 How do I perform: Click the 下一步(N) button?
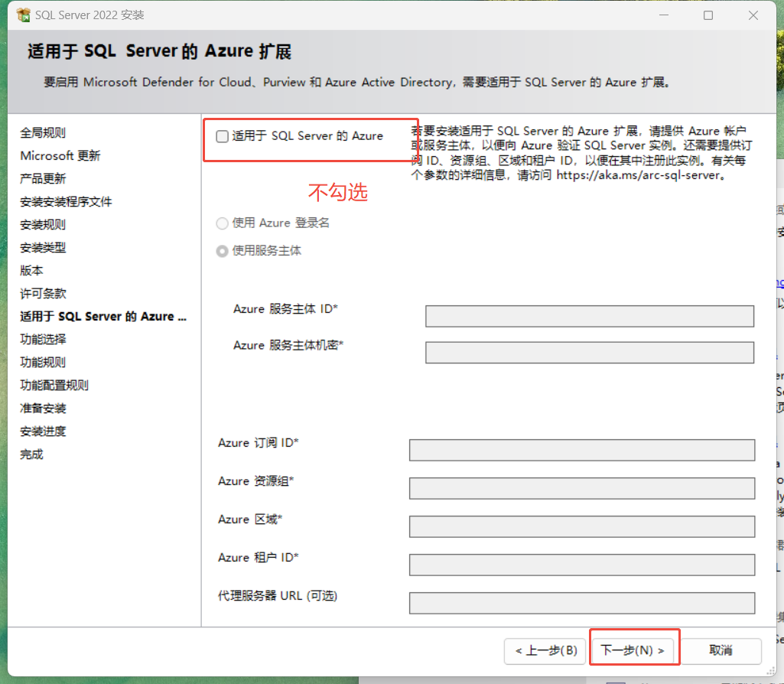[x=634, y=651]
